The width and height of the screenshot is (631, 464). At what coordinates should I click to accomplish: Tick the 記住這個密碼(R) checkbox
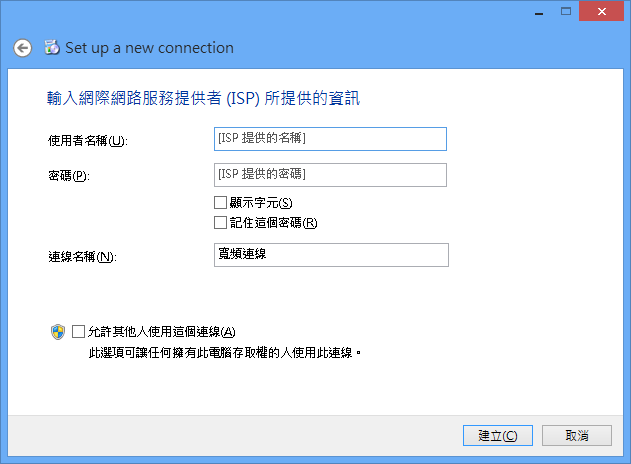[220, 223]
